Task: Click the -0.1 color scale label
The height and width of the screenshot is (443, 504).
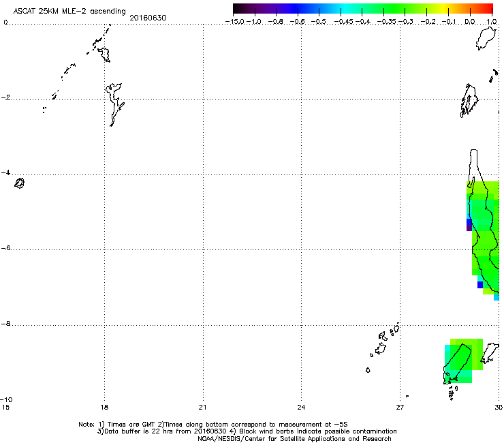Action: click(449, 22)
